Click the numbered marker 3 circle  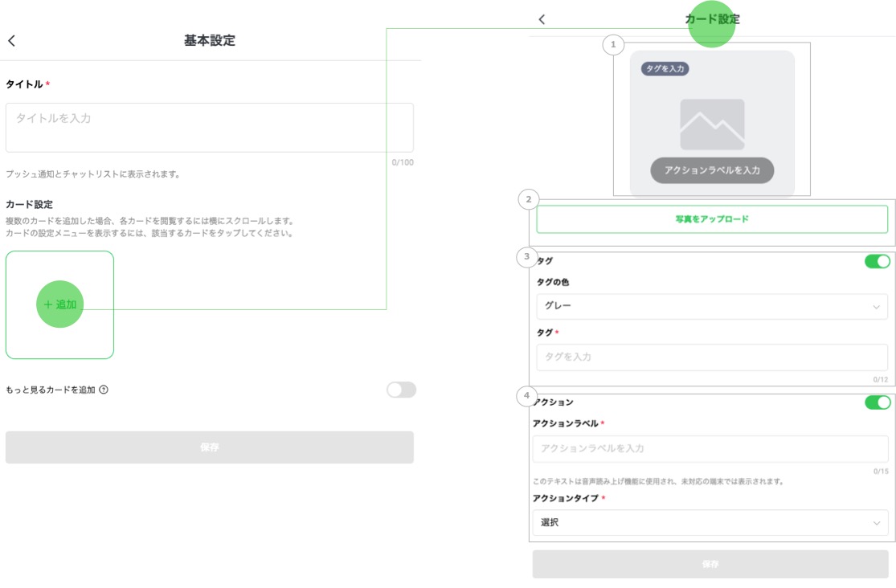tap(526, 257)
